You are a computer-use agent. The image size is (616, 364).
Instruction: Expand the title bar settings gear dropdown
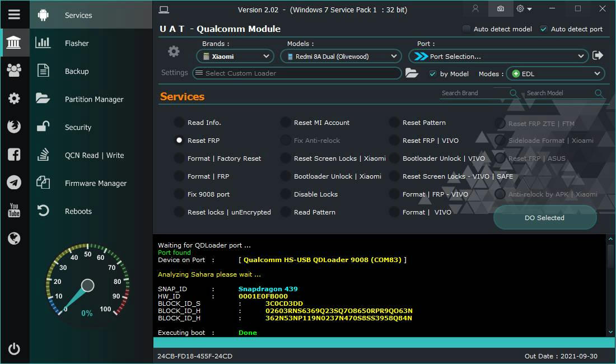524,8
